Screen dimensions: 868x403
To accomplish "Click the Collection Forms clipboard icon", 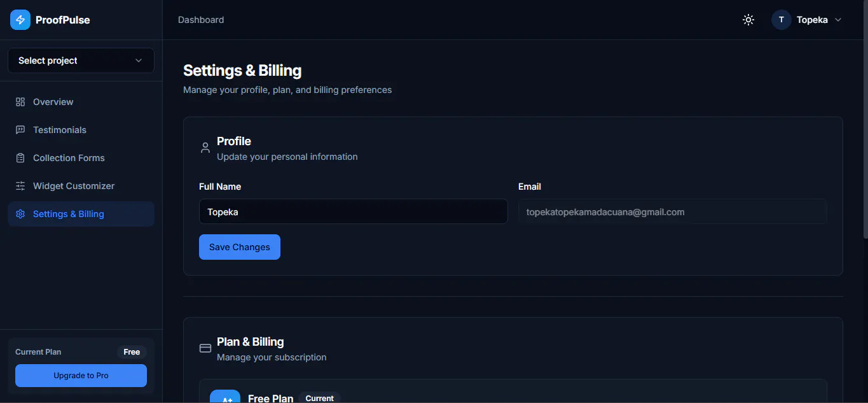I will (x=20, y=158).
